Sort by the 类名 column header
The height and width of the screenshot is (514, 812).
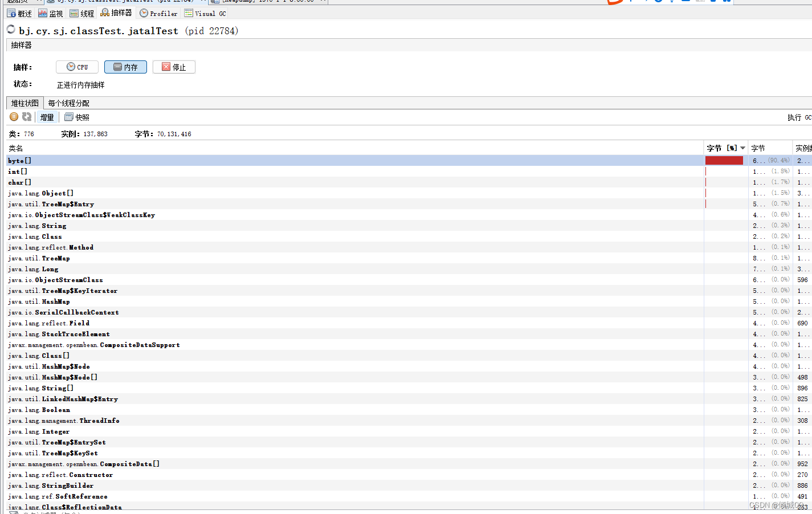(x=354, y=148)
